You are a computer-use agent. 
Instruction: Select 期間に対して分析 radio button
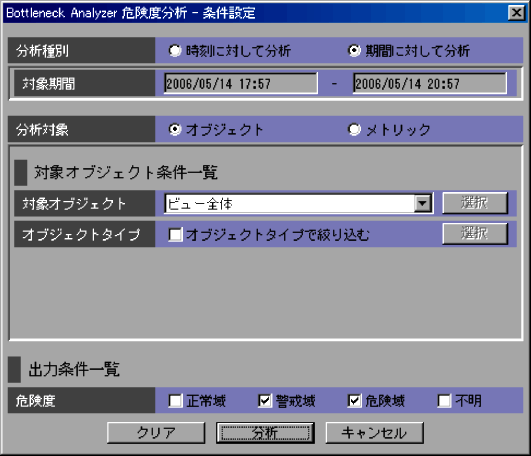[354, 51]
